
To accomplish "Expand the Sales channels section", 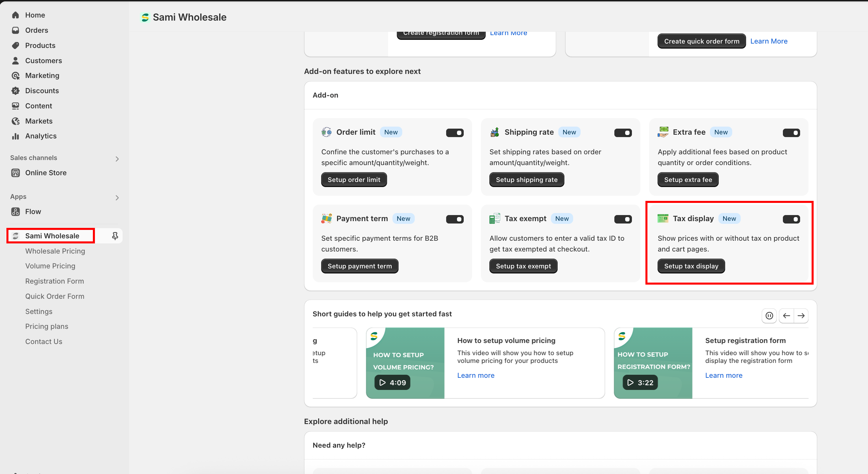I will click(x=117, y=159).
